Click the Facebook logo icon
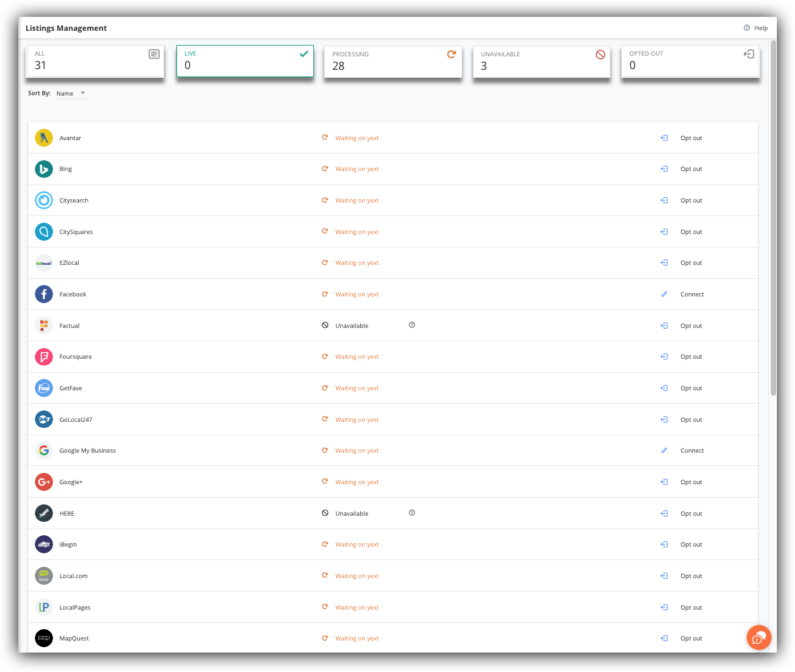 click(44, 294)
